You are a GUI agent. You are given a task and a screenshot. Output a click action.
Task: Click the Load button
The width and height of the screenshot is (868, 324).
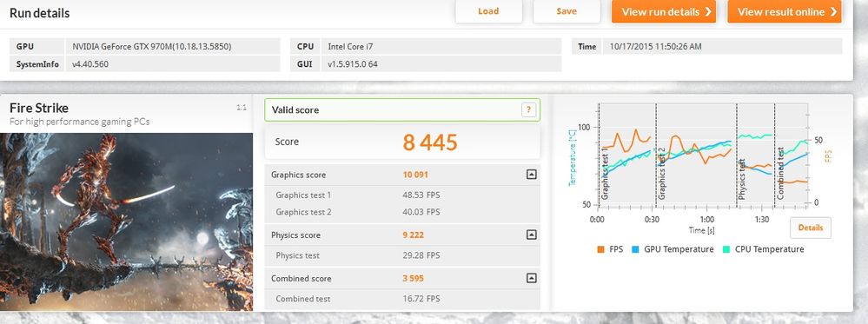488,11
